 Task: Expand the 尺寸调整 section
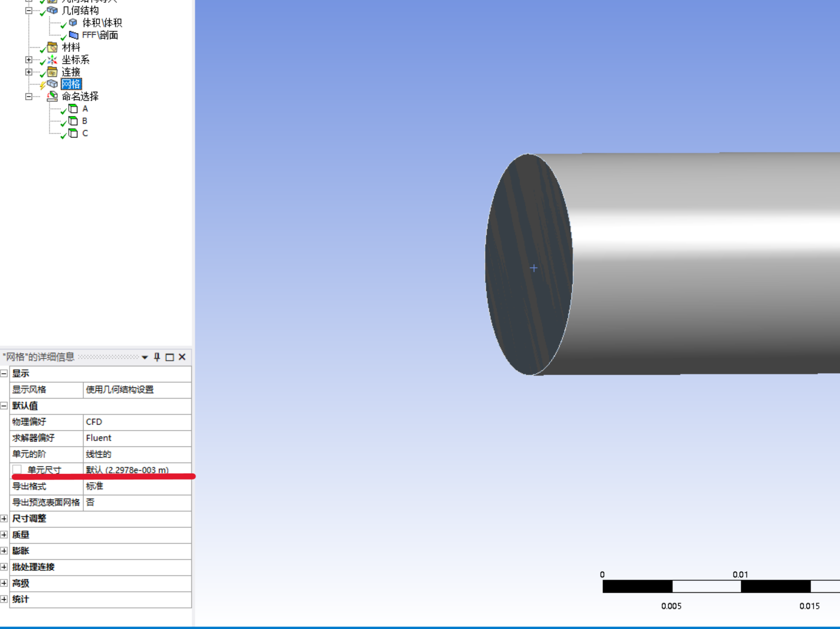tap(4, 518)
